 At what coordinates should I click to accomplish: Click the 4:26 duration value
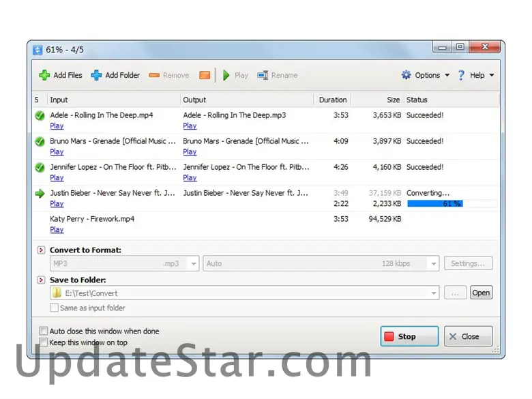340,167
